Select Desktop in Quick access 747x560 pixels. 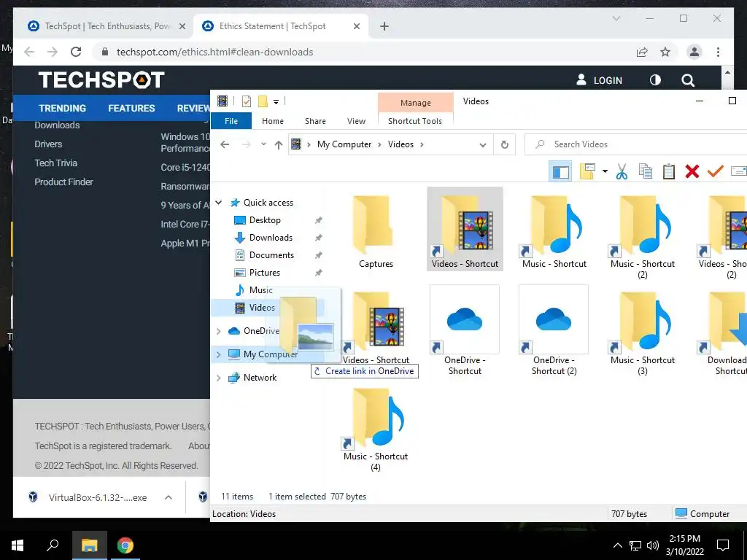[265, 220]
